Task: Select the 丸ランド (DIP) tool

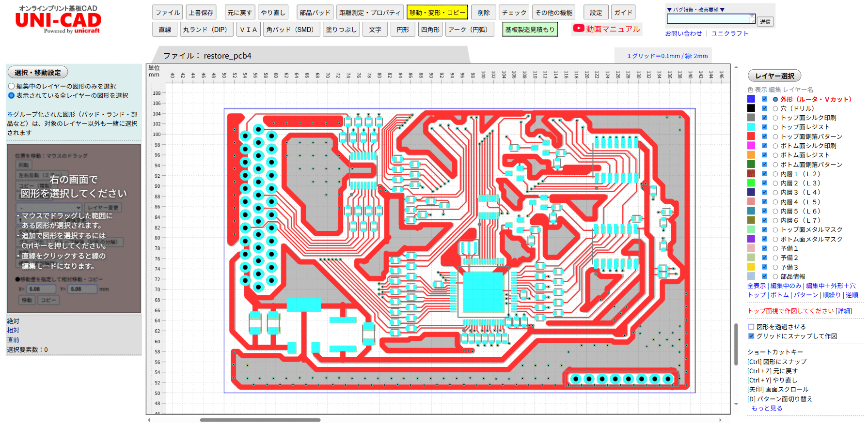Action: coord(205,30)
